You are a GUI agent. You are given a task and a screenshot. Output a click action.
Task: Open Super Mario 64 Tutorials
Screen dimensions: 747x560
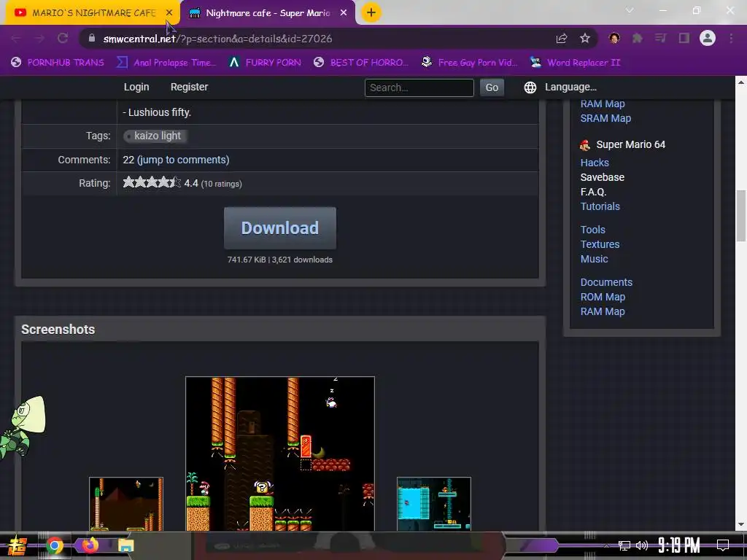click(x=600, y=206)
